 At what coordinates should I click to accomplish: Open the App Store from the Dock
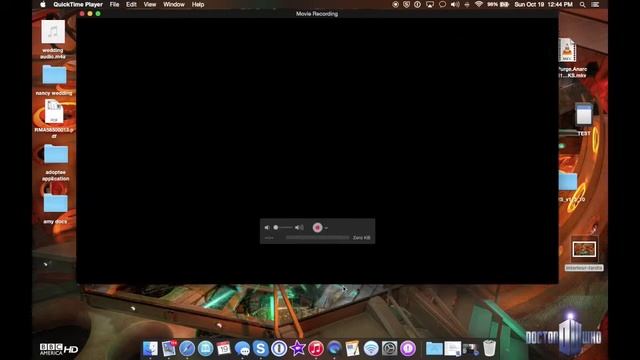pyautogui.click(x=205, y=349)
